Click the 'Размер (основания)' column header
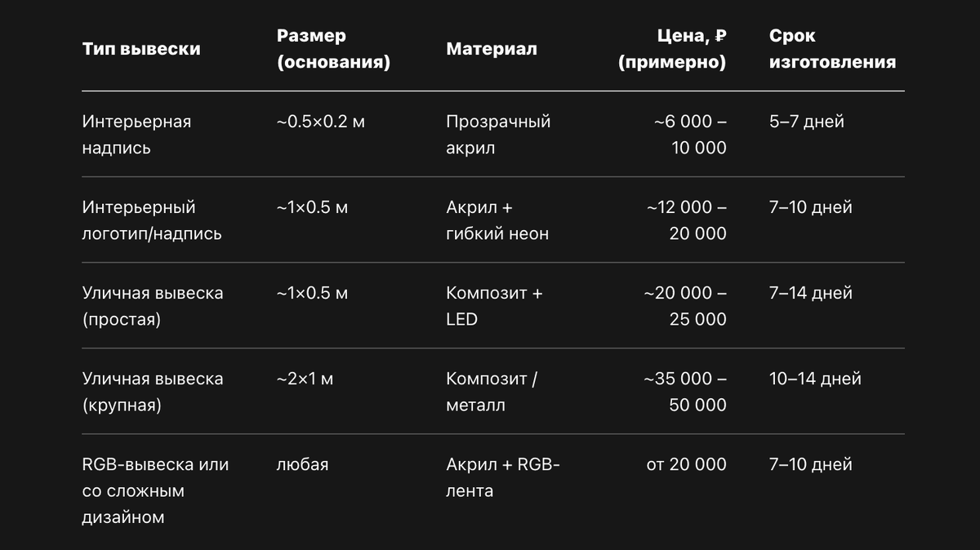 click(333, 49)
